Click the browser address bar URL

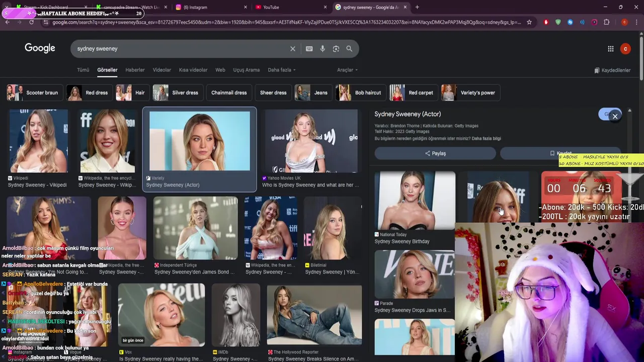[x=286, y=22]
